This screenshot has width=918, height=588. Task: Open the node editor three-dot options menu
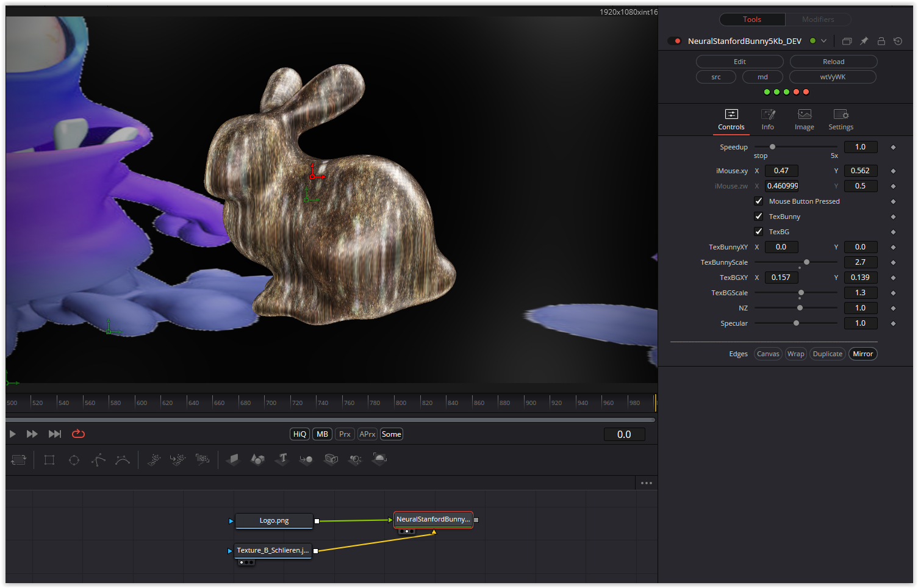coord(647,483)
